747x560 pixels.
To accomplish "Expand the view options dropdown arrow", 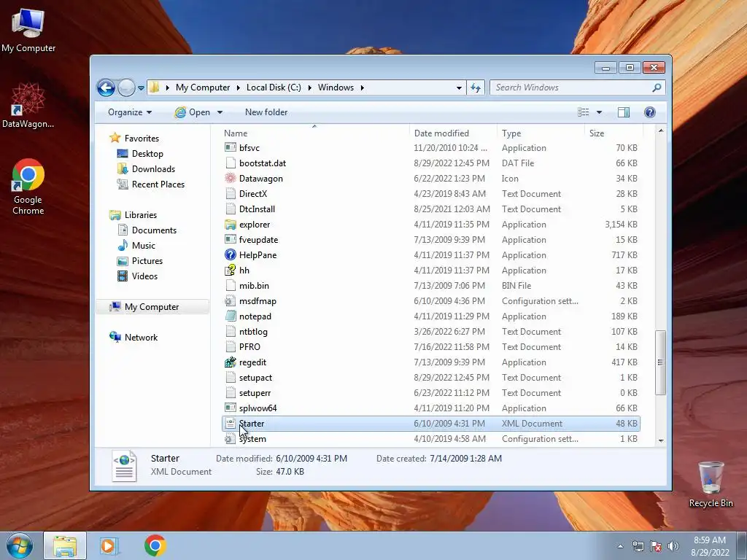I will [600, 112].
